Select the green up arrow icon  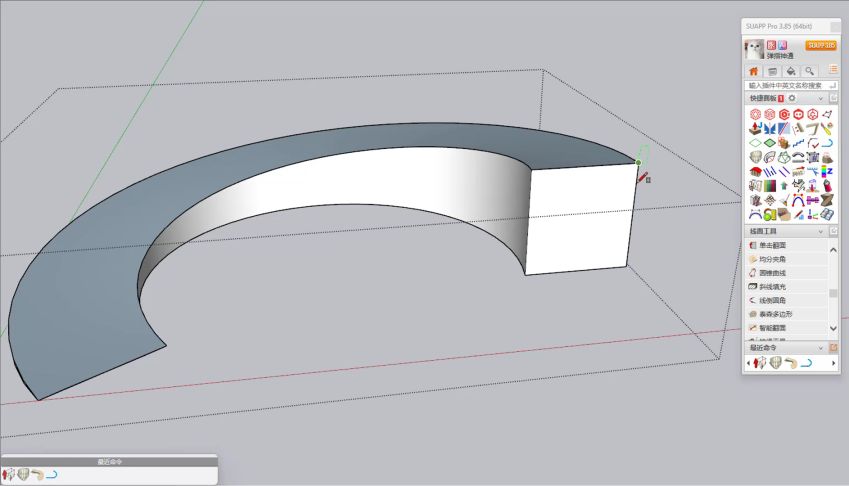pos(784,186)
